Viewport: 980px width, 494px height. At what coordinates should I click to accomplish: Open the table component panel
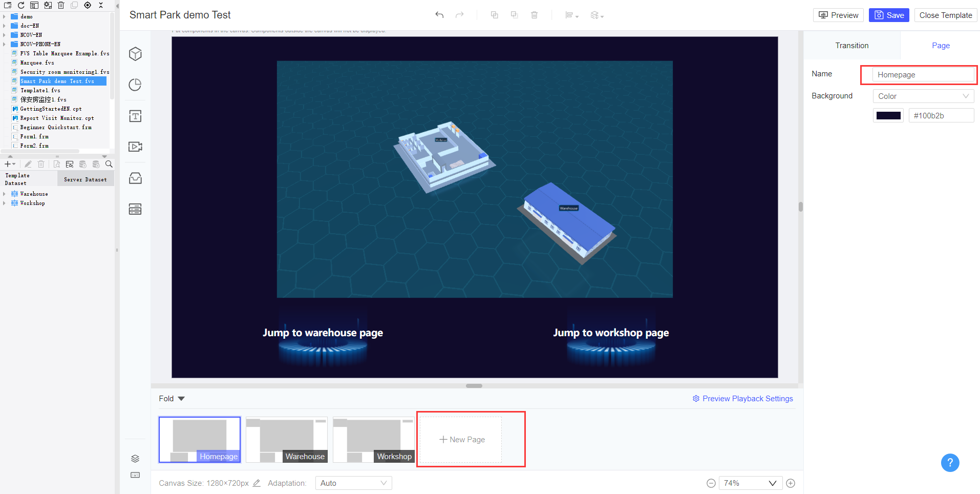[135, 209]
